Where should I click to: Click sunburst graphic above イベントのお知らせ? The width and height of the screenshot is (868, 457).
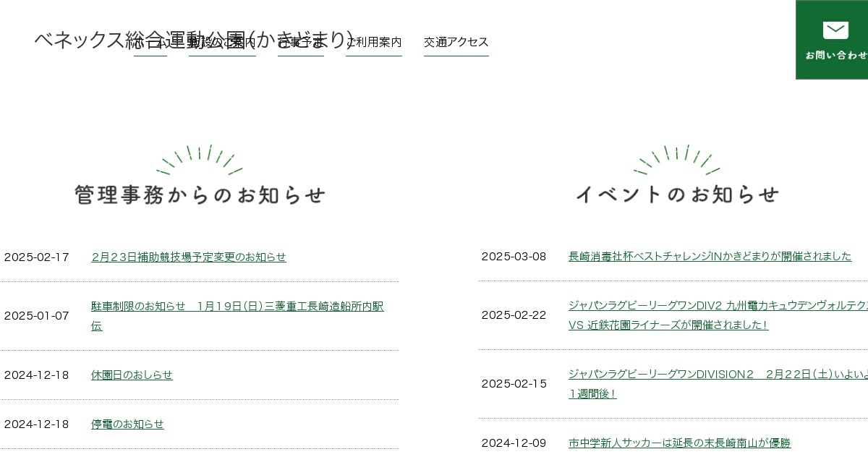(x=677, y=160)
